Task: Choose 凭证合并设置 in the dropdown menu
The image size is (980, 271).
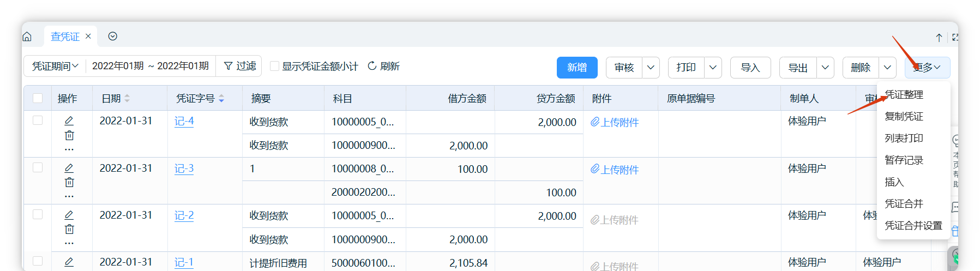Action: (913, 226)
